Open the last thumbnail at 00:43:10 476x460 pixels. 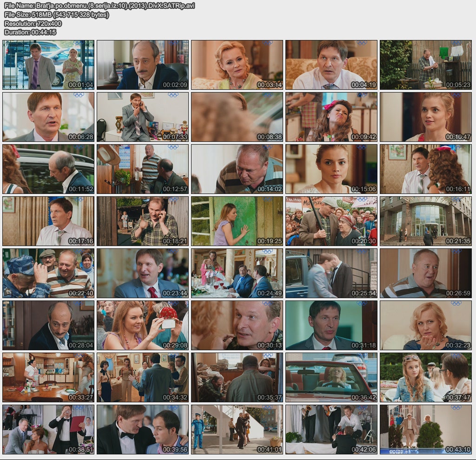pos(425,429)
